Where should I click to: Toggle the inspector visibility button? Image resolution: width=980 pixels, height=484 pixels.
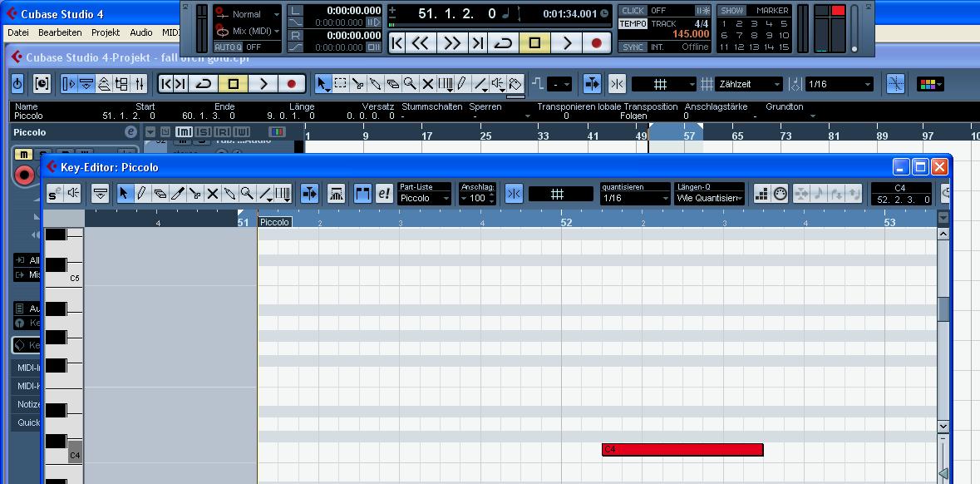pos(69,83)
